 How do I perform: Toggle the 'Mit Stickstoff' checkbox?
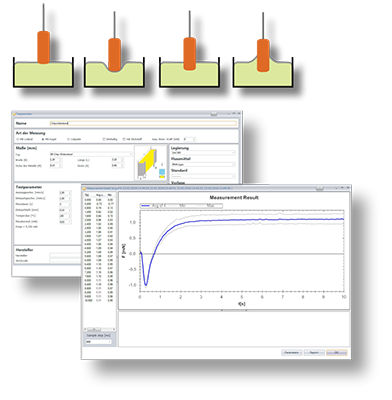coord(124,139)
